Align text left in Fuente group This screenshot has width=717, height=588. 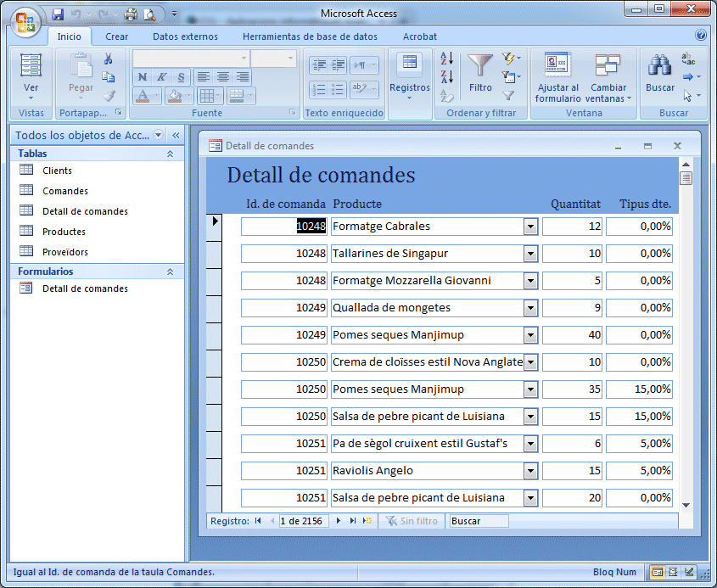(x=203, y=77)
